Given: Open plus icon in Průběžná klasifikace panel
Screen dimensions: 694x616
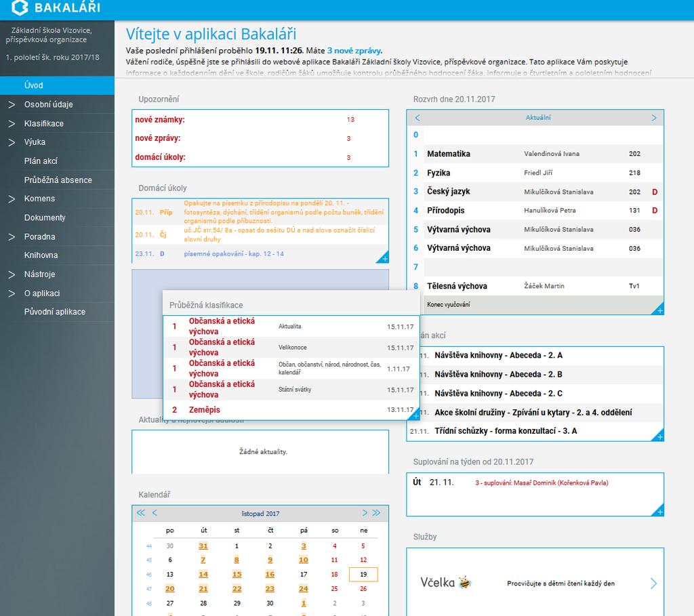Looking at the screenshot, I should 415,415.
